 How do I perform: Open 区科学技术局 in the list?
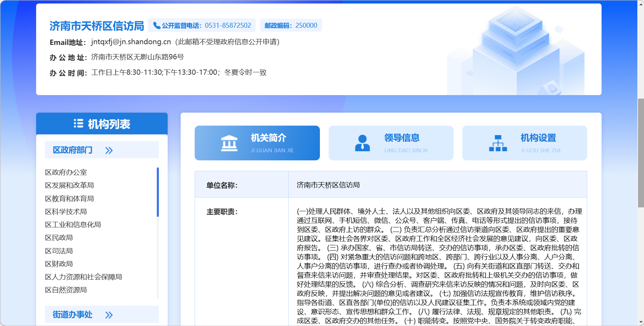click(x=66, y=212)
